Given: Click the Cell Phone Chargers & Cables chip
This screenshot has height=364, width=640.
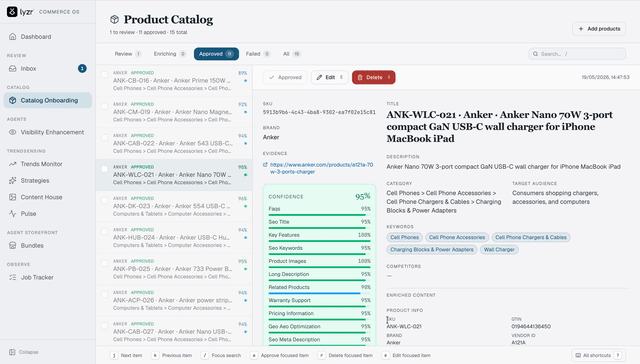Looking at the screenshot, I should pyautogui.click(x=531, y=237).
